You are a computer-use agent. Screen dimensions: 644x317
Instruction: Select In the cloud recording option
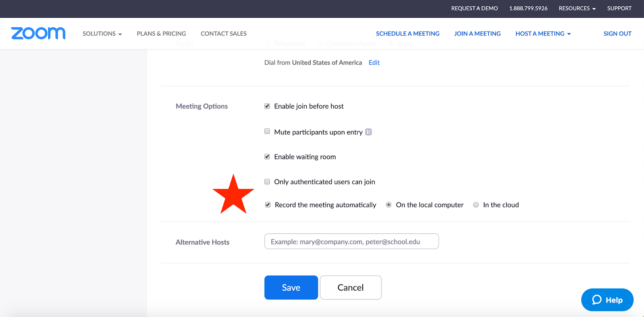(x=476, y=205)
